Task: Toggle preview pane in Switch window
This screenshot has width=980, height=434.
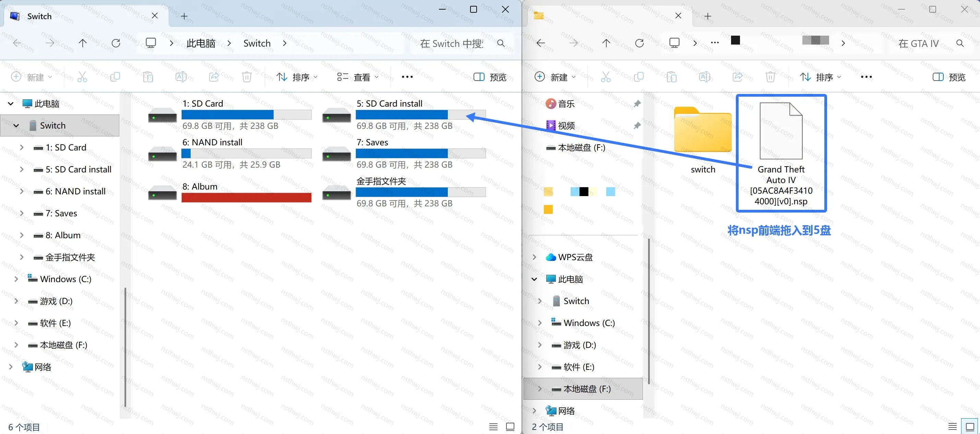Action: point(490,77)
